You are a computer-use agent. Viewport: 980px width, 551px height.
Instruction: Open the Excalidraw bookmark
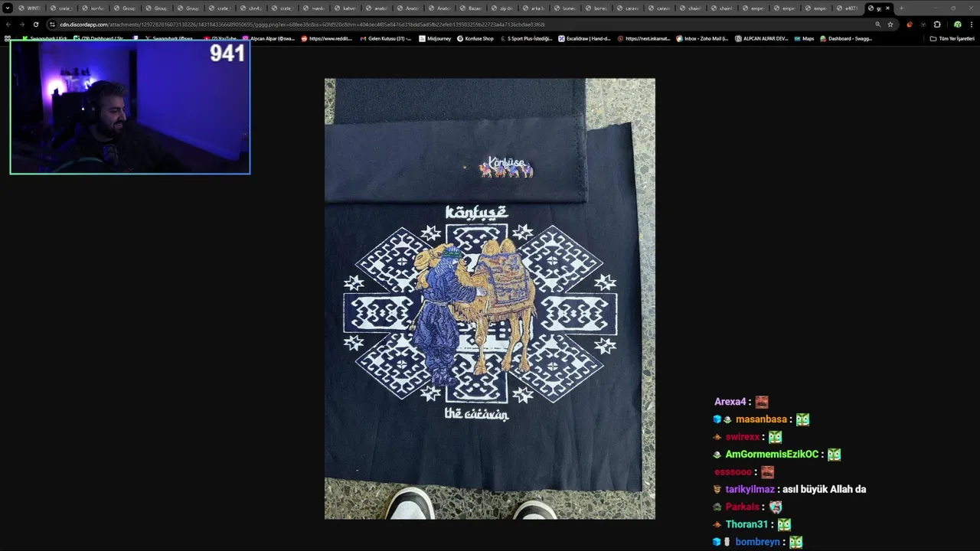pos(584,38)
